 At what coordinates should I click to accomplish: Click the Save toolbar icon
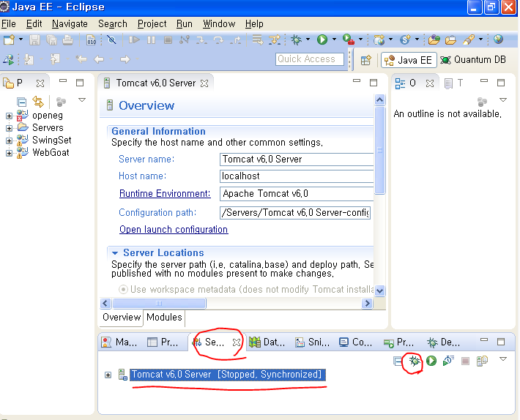tap(34, 40)
